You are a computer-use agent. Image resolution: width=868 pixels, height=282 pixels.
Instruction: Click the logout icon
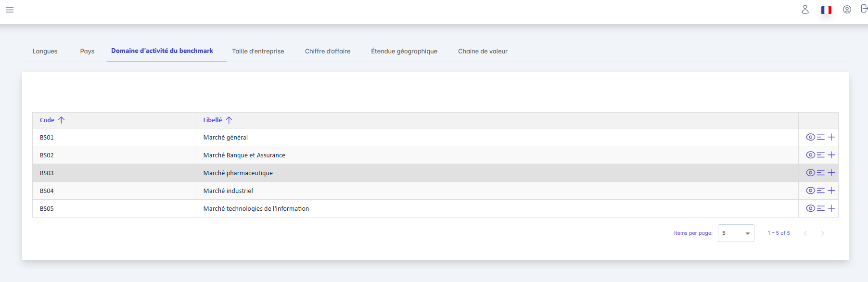pos(864,9)
